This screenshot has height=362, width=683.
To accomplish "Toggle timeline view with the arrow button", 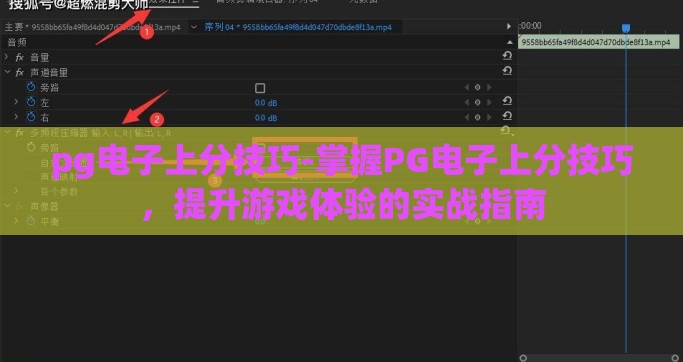I will click(x=508, y=26).
